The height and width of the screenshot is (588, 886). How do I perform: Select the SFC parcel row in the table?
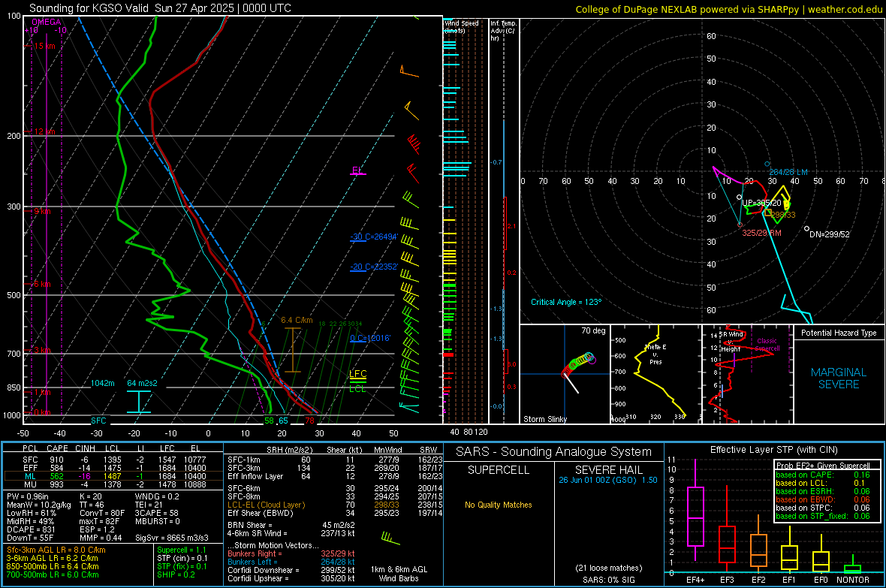pos(113,460)
